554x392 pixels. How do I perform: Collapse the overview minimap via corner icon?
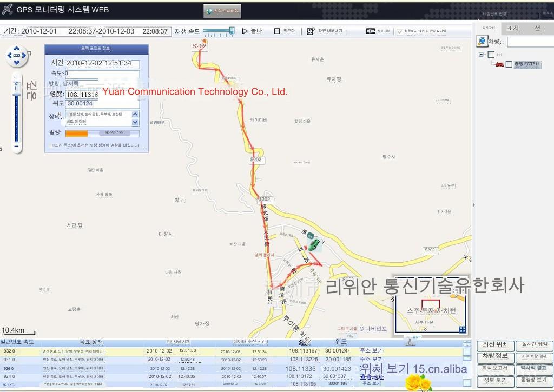[462, 329]
